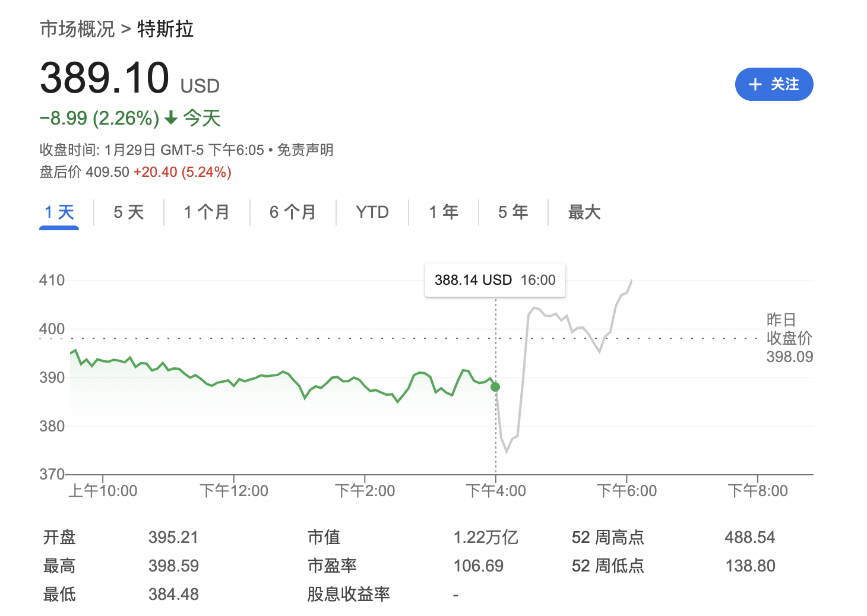This screenshot has height=616, width=867.
Task: Click the 昨日收盘价 398.09 label
Action: 789,338
